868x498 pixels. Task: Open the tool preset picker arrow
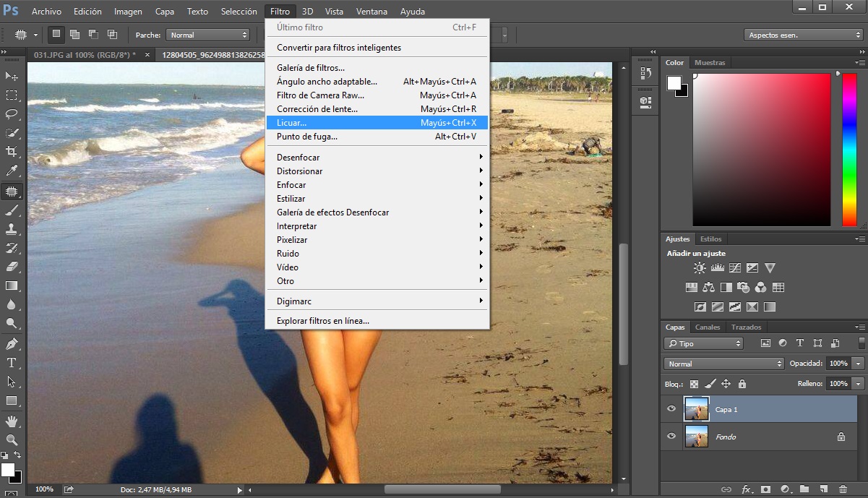pyautogui.click(x=35, y=35)
